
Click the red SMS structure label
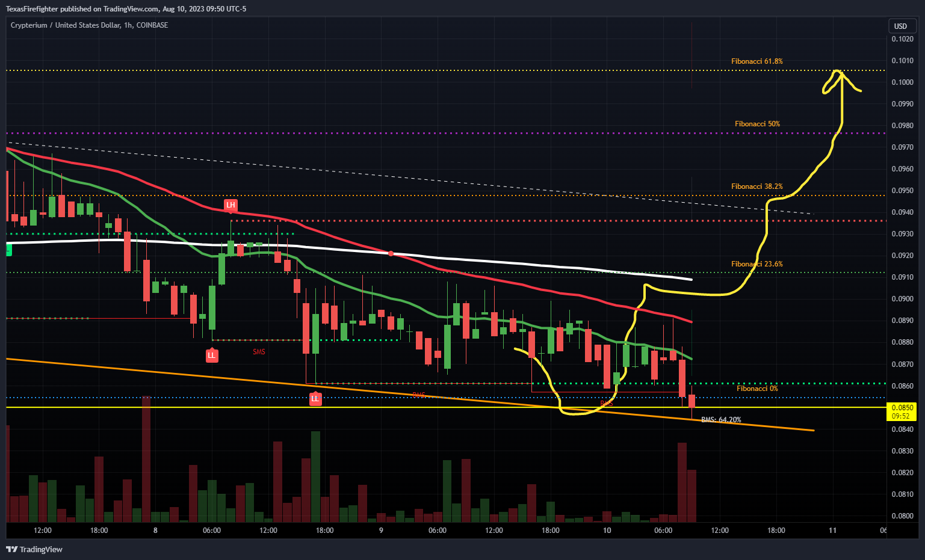coord(259,352)
